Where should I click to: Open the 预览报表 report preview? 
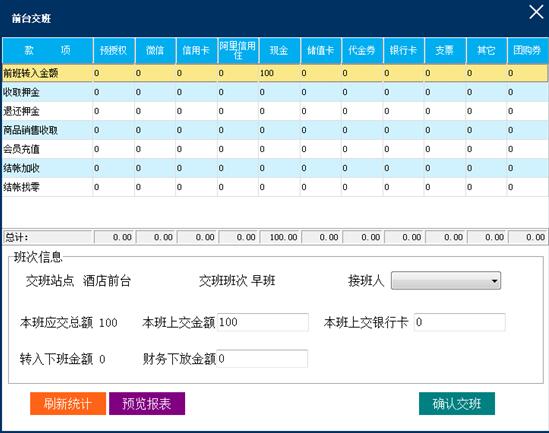[147, 404]
